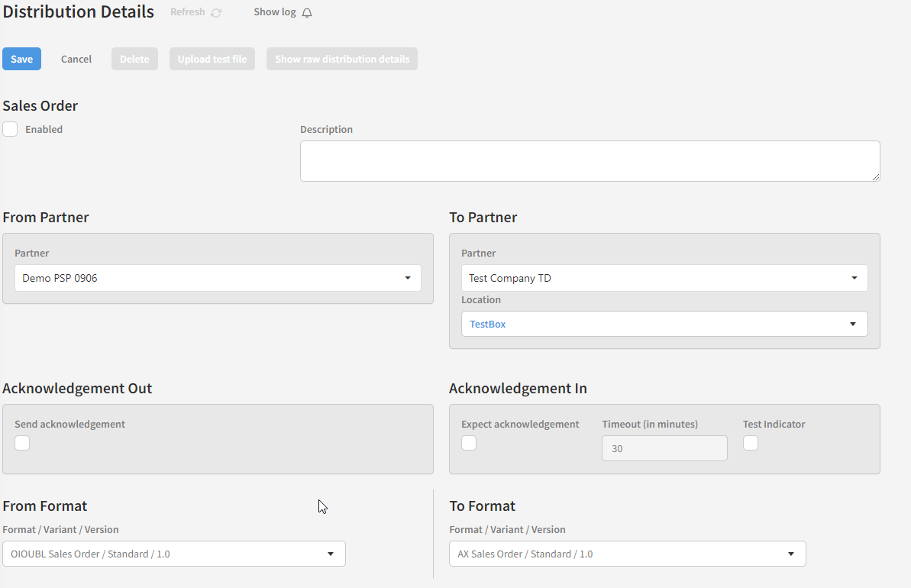
Task: Click the Show log link text
Action: 274,12
